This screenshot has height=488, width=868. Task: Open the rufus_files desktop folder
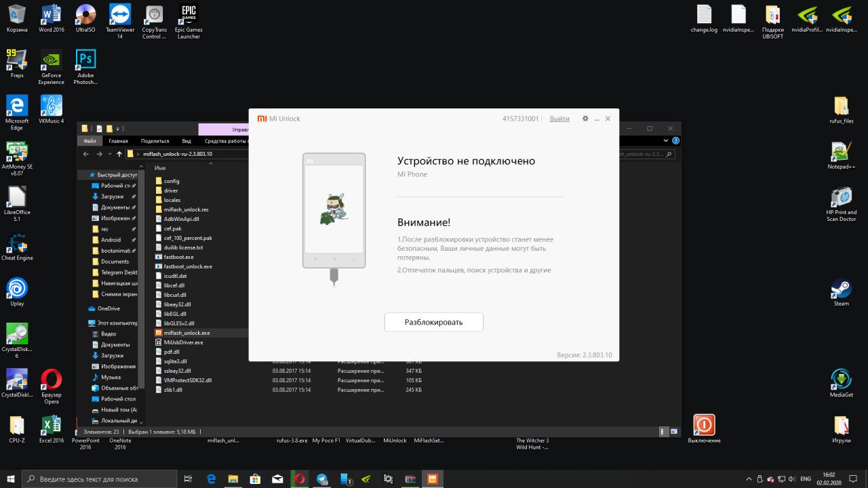[x=842, y=110]
